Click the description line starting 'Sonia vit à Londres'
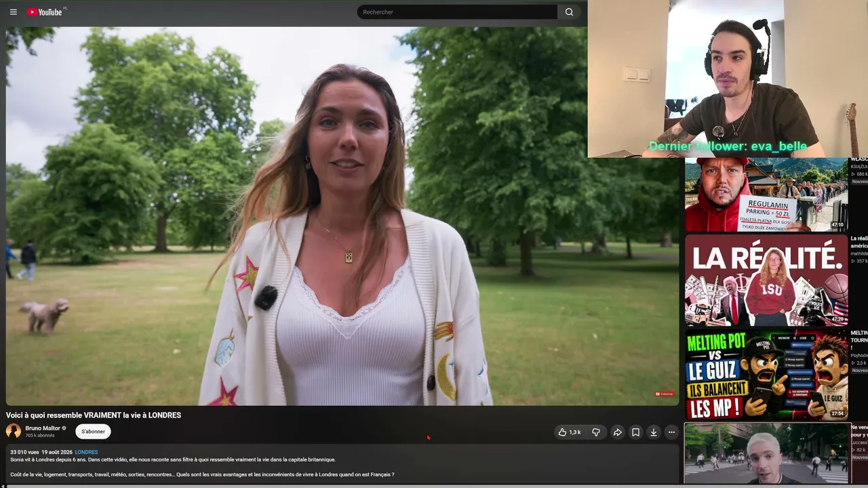Viewport: 868px width, 488px height. coord(173,460)
